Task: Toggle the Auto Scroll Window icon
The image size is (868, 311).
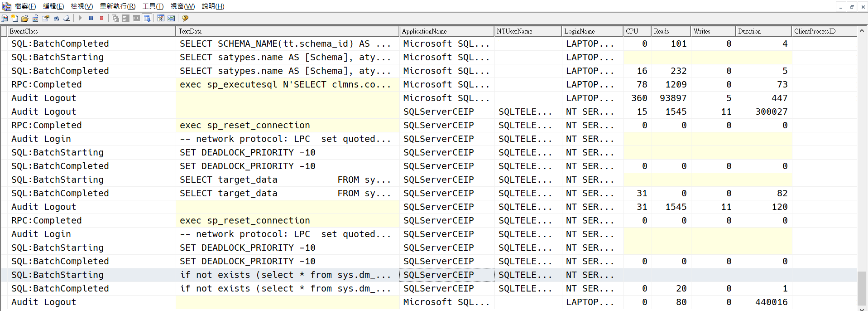Action: coord(147,18)
